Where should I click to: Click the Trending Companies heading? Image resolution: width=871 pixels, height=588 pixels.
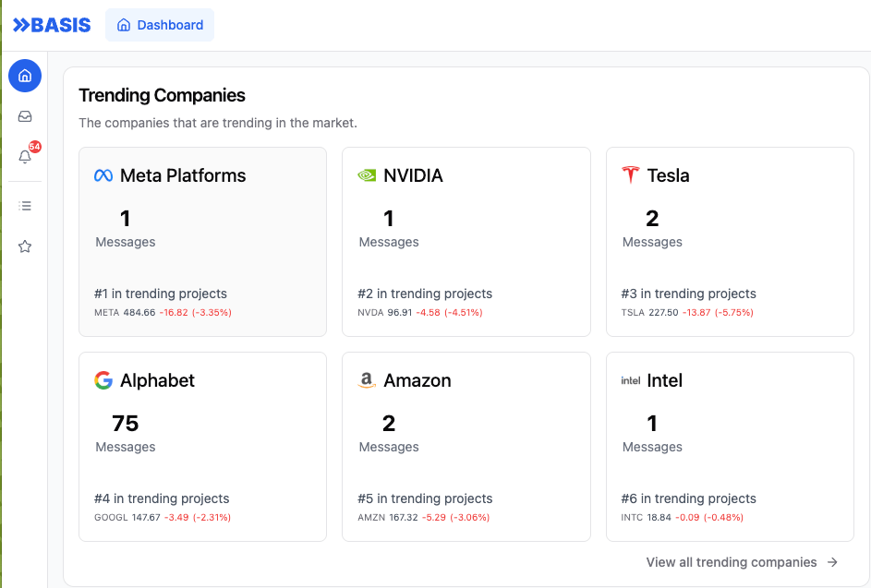(x=162, y=95)
